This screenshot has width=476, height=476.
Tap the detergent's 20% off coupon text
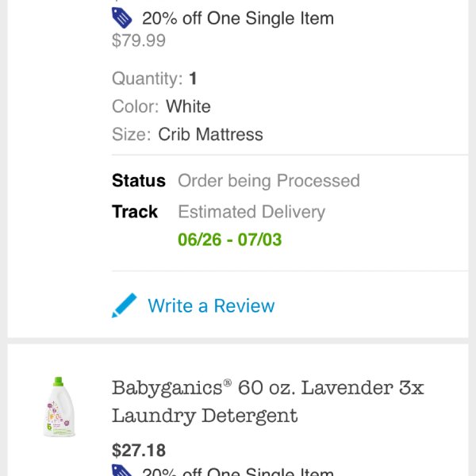(x=238, y=472)
